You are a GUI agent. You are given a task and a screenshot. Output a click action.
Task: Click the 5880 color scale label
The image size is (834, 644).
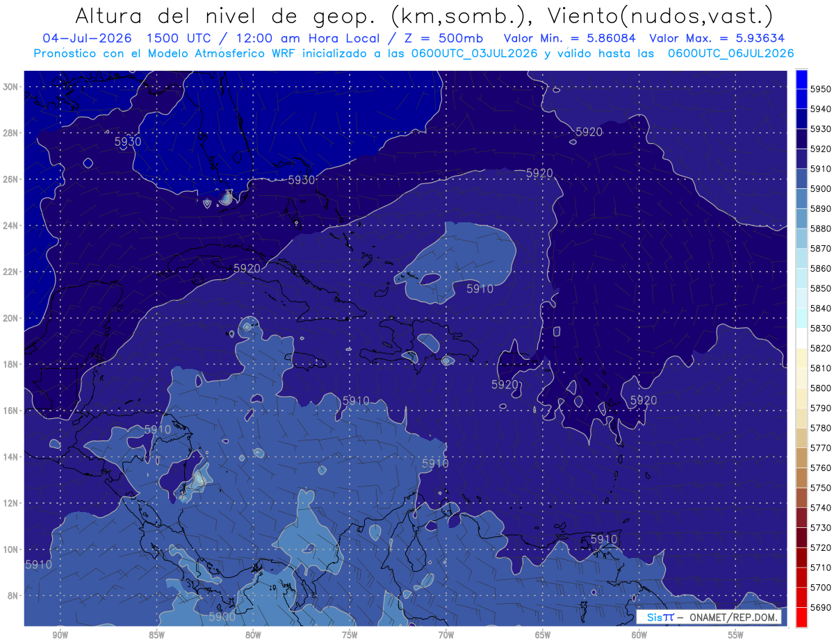pos(821,229)
